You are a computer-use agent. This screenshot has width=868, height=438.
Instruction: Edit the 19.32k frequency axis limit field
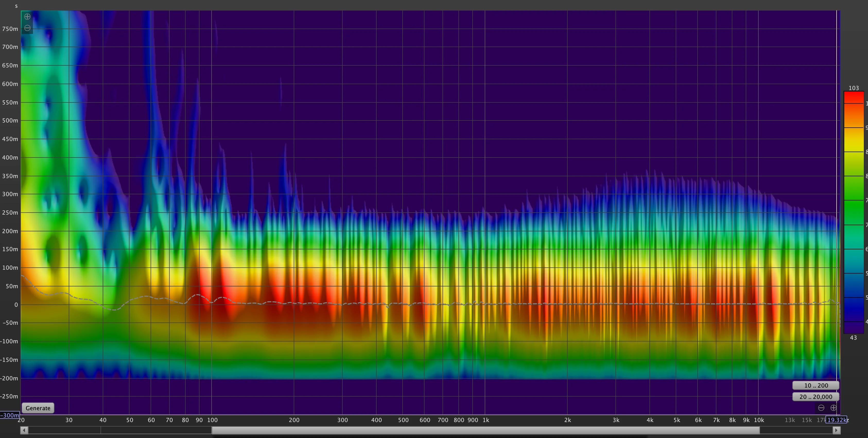point(836,420)
